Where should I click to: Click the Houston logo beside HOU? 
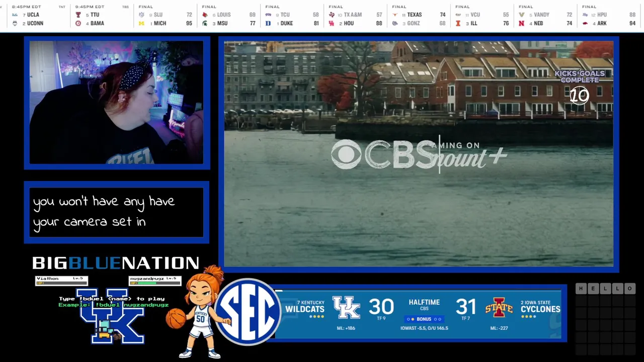(332, 24)
